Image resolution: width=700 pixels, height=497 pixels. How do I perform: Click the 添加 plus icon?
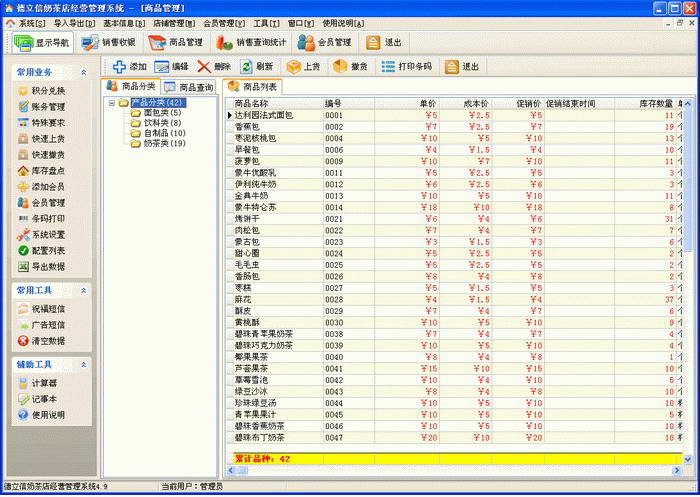pos(119,67)
